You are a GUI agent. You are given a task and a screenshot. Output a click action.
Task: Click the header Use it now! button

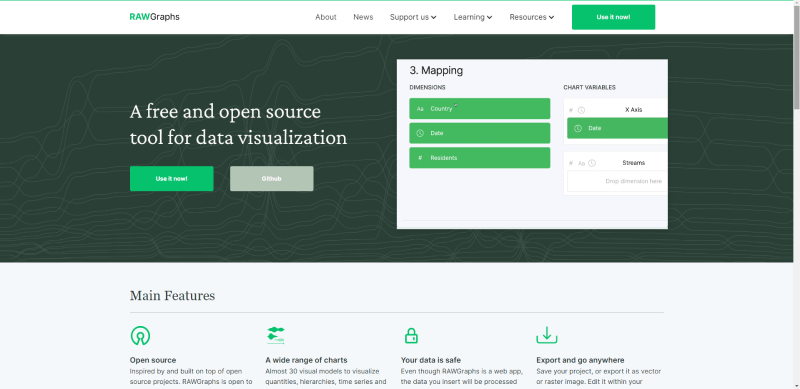[x=613, y=17]
